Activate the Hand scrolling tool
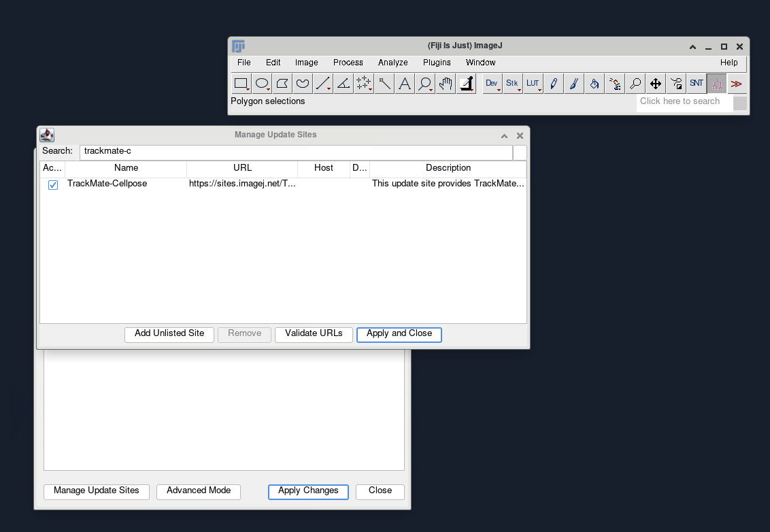Viewport: 770px width, 532px height. click(x=446, y=84)
